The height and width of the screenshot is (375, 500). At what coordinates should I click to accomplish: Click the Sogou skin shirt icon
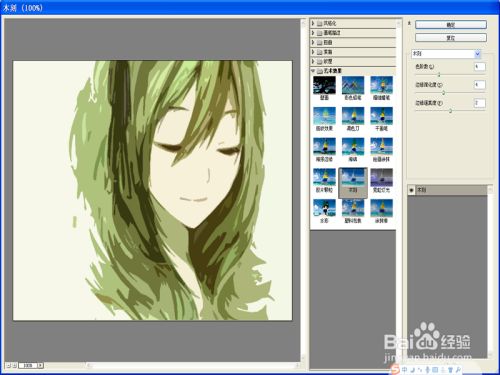(451, 370)
